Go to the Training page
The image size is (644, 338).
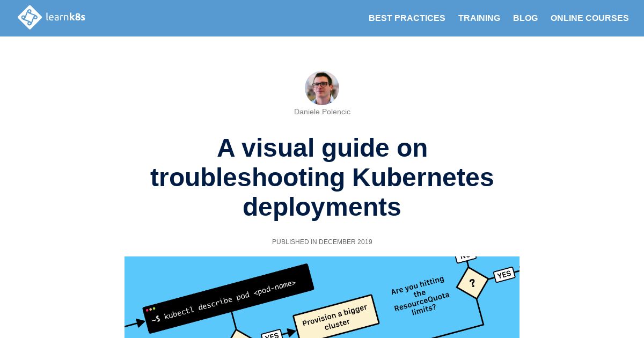pos(479,18)
